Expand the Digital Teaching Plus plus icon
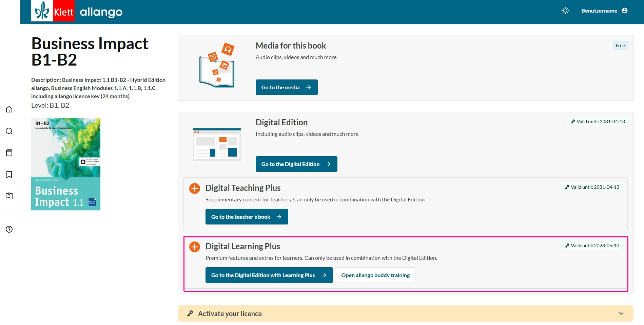 pyautogui.click(x=195, y=188)
